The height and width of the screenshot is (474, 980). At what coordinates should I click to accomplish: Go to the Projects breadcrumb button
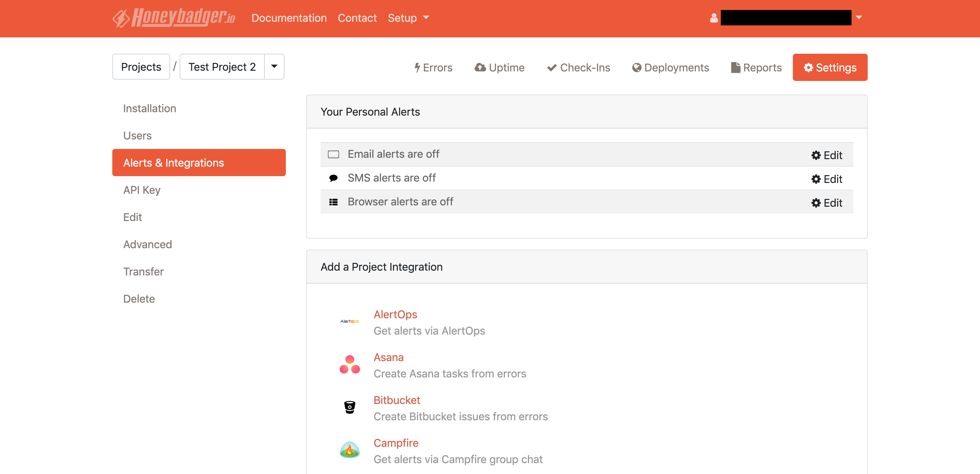coord(141,67)
